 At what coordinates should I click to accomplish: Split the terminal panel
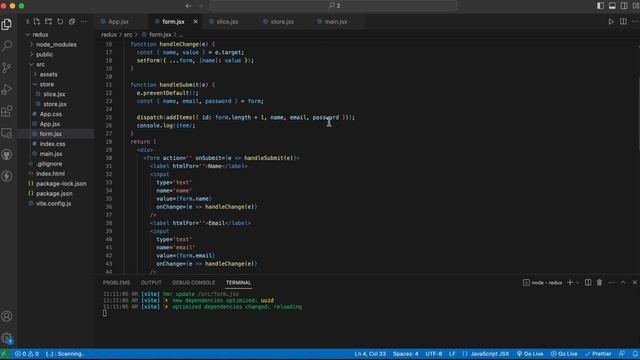(x=588, y=282)
